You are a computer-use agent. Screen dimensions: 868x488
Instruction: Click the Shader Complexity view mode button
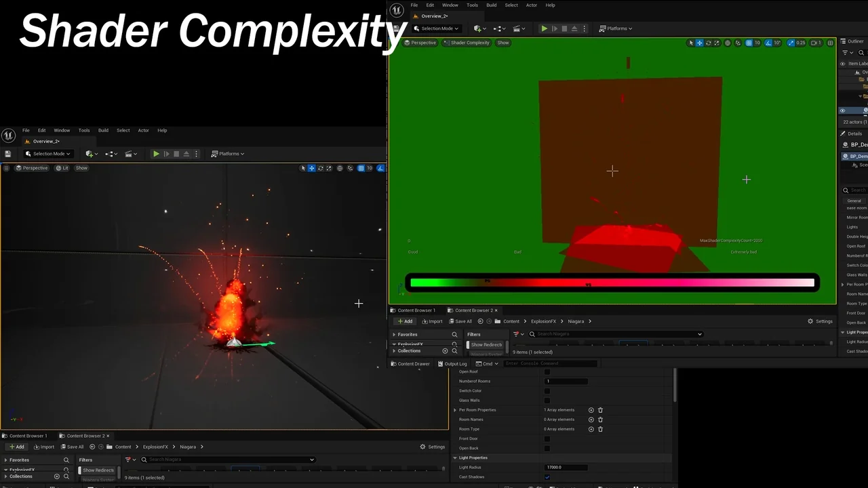pyautogui.click(x=467, y=43)
